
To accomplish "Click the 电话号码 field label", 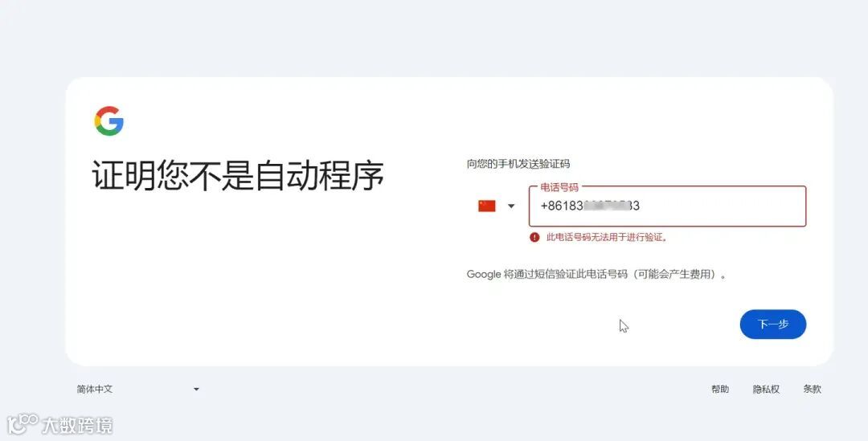I will click(559, 187).
